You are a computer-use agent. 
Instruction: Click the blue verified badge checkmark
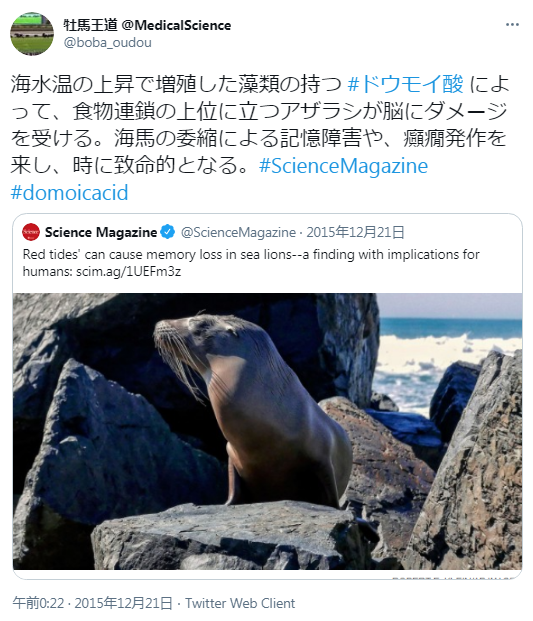(168, 232)
